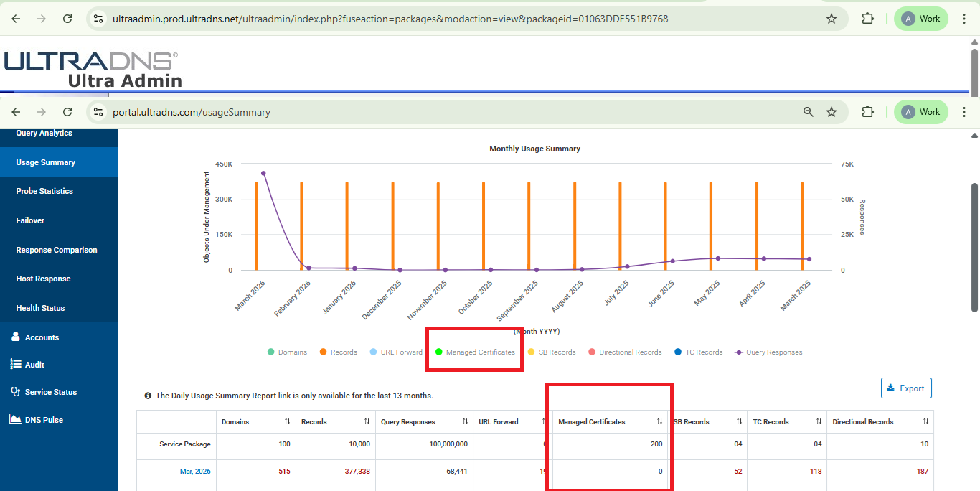Image resolution: width=980 pixels, height=491 pixels.
Task: View site information icon beside ultraadmin.prod URL
Action: tap(99, 19)
